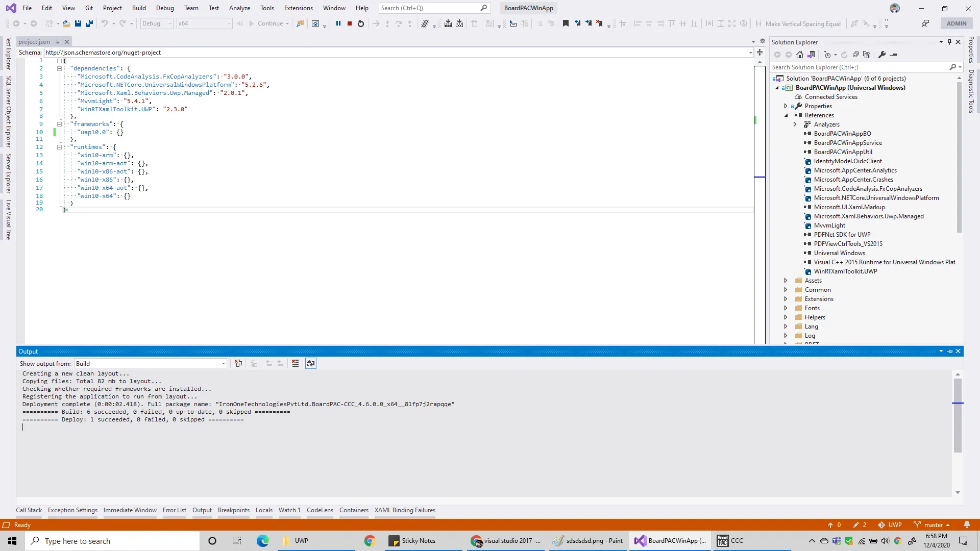Open the Debug menu
Screen dimensions: 980x551
pyautogui.click(x=165, y=8)
